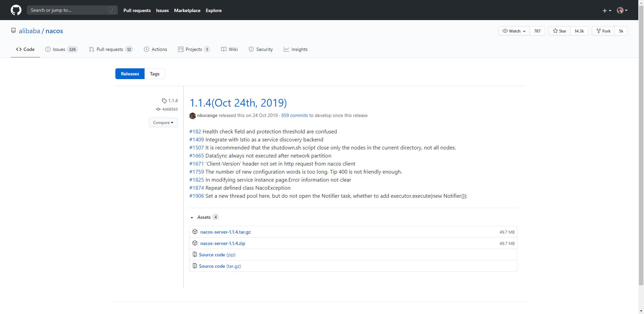Click the repository book icon beside alibaba
The height and width of the screenshot is (314, 644).
click(13, 30)
